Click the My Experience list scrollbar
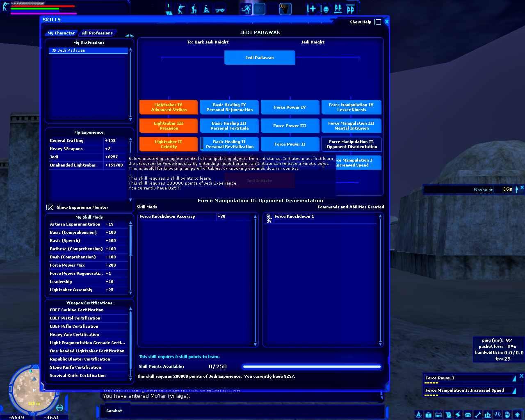525x420 pixels. click(131, 169)
